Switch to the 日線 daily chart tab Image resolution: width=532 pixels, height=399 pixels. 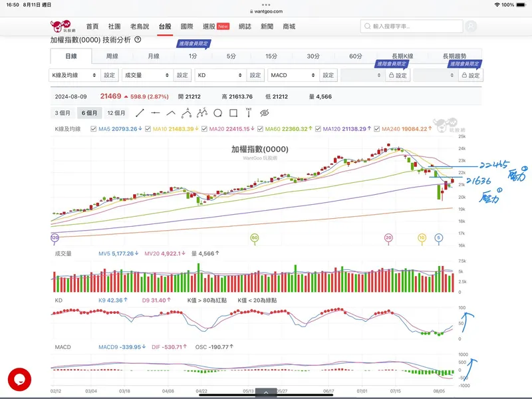coord(71,56)
